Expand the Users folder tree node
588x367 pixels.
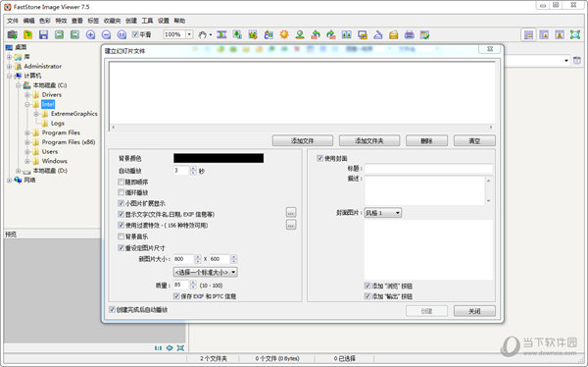click(27, 151)
